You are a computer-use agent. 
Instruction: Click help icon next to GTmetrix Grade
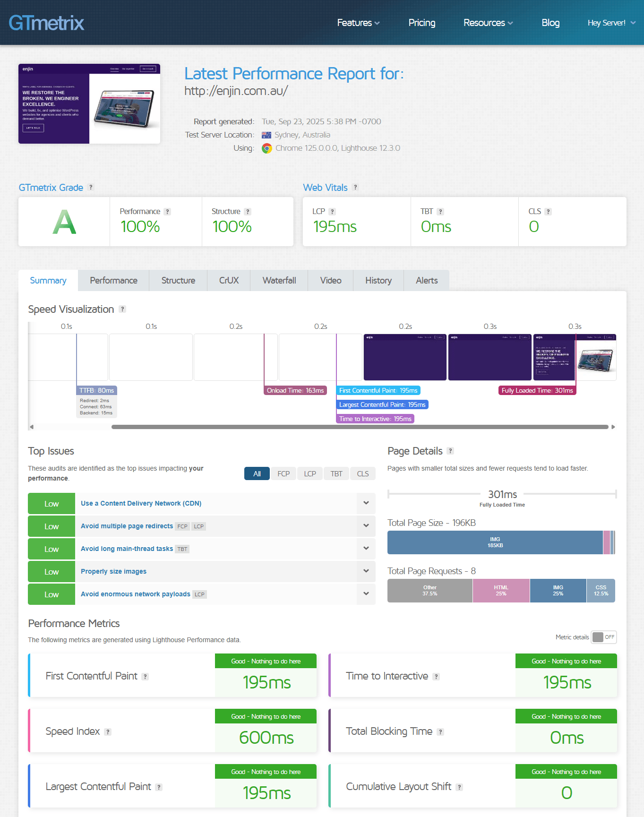(x=91, y=188)
